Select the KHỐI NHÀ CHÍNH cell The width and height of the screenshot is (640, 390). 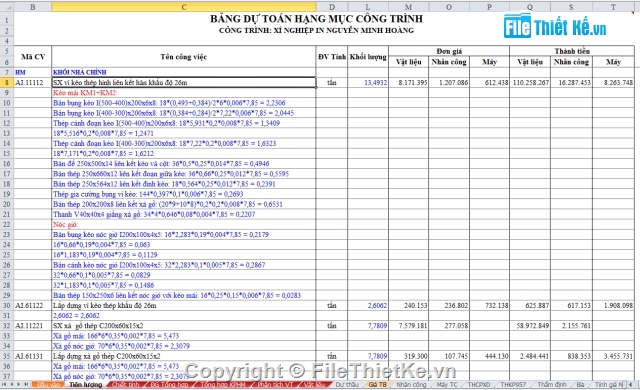tap(184, 72)
